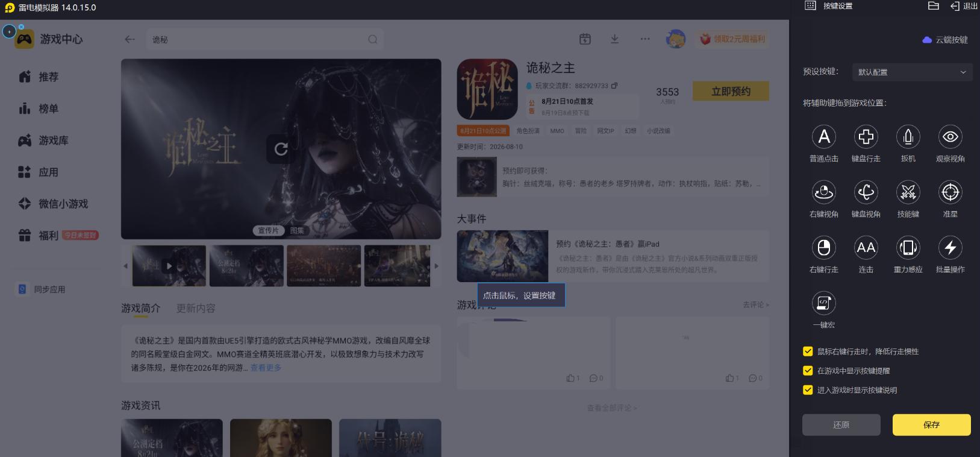Open the downloads arrow icon

coord(614,39)
